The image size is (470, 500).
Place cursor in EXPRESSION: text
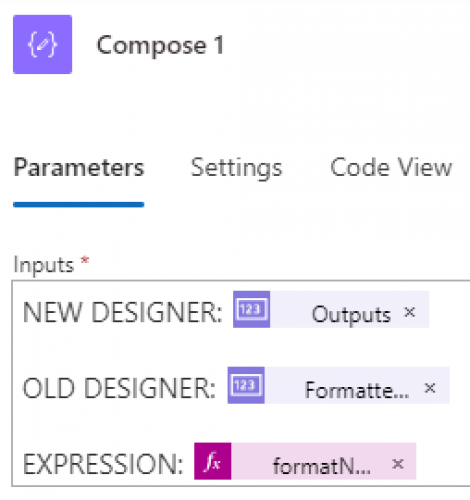pyautogui.click(x=103, y=464)
